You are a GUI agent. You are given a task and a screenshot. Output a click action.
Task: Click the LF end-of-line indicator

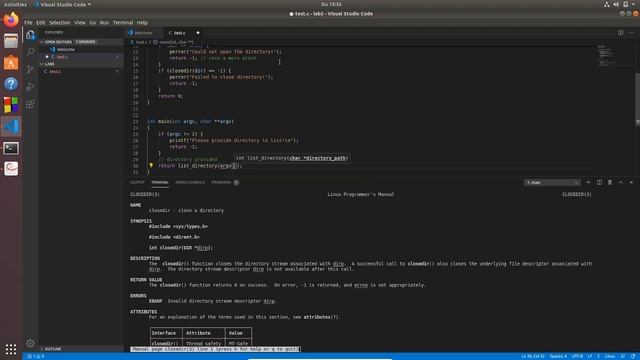(590, 356)
